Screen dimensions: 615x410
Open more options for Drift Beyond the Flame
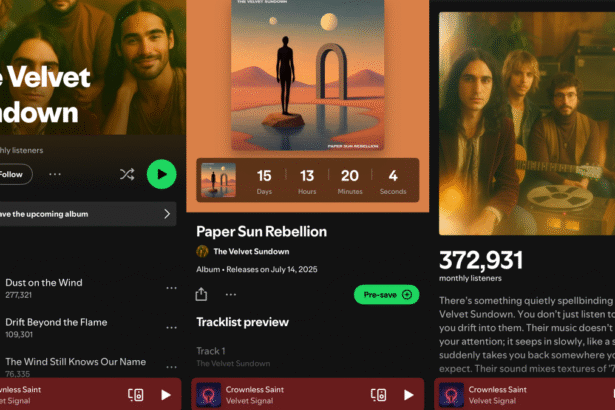[171, 328]
